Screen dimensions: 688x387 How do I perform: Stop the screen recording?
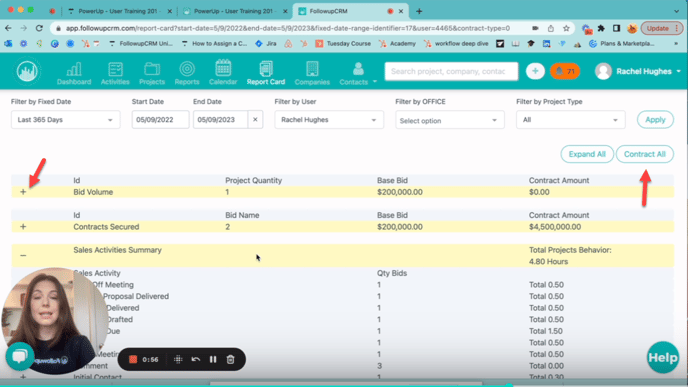(x=133, y=359)
